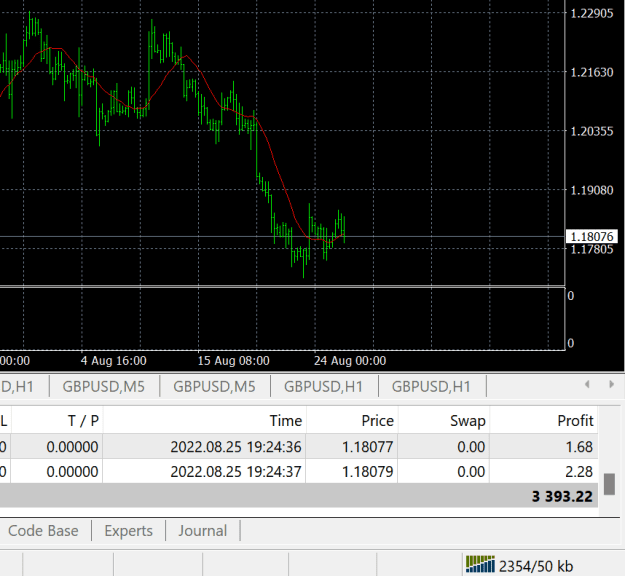Viewport: 625px width, 576px height.
Task: Click the profit value 1.68
Action: pyautogui.click(x=579, y=447)
